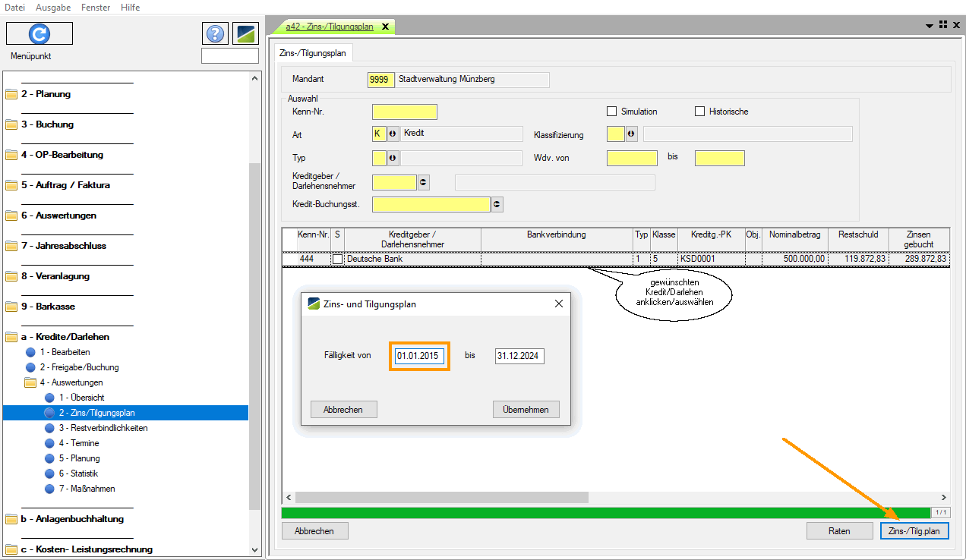Click lookup icon next to Art field

click(x=393, y=134)
